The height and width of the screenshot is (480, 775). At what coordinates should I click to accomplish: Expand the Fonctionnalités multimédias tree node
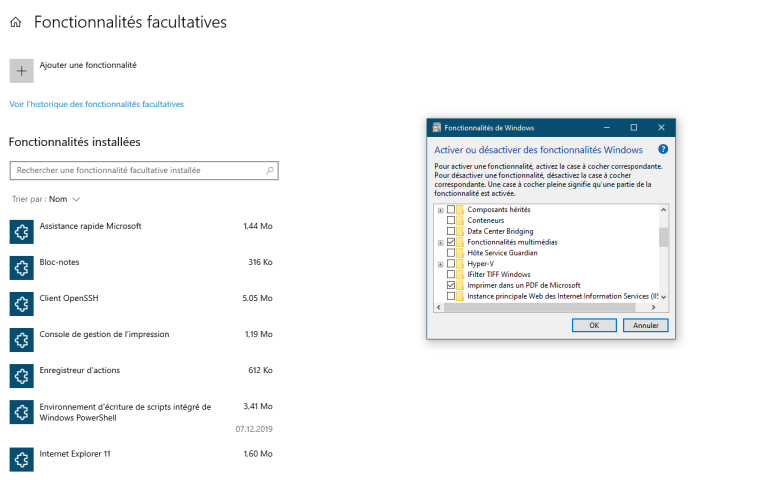tap(440, 243)
